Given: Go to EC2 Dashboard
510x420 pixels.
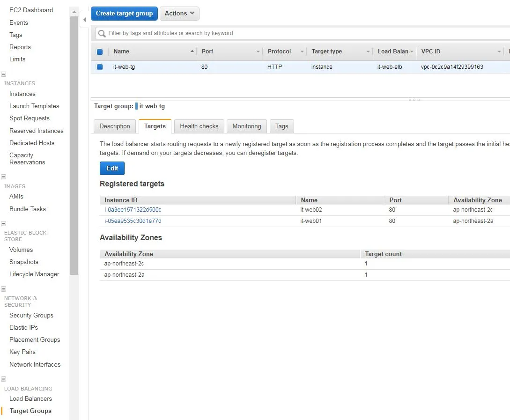Looking at the screenshot, I should click(31, 10).
